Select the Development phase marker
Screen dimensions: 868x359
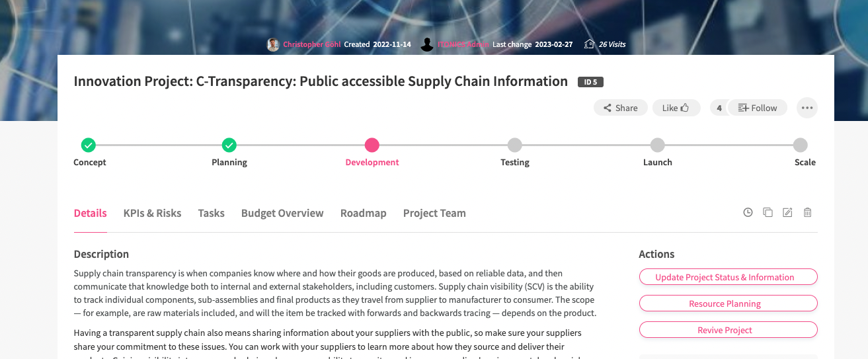pyautogui.click(x=372, y=145)
